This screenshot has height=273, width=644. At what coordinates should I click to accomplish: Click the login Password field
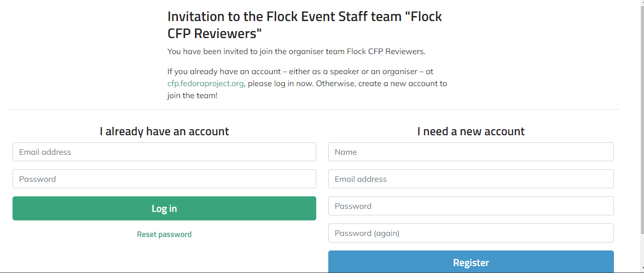click(x=164, y=179)
